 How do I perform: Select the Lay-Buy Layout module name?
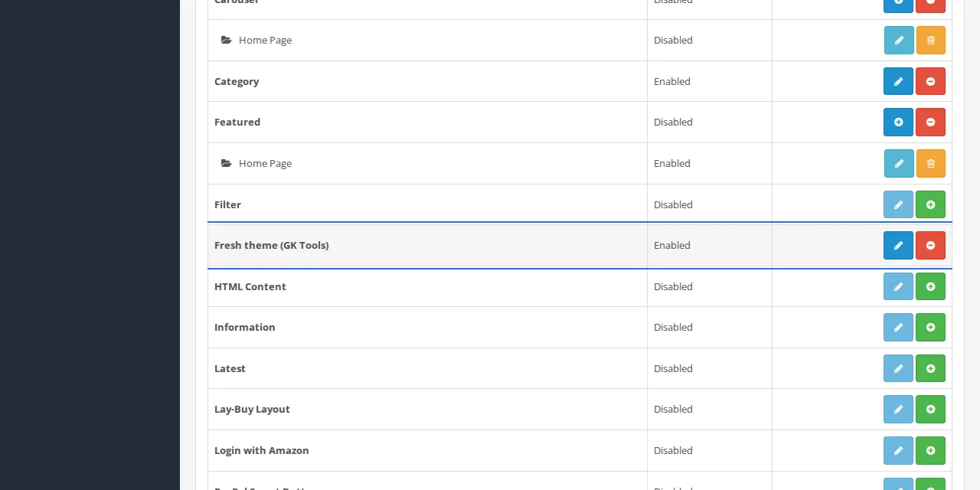252,409
